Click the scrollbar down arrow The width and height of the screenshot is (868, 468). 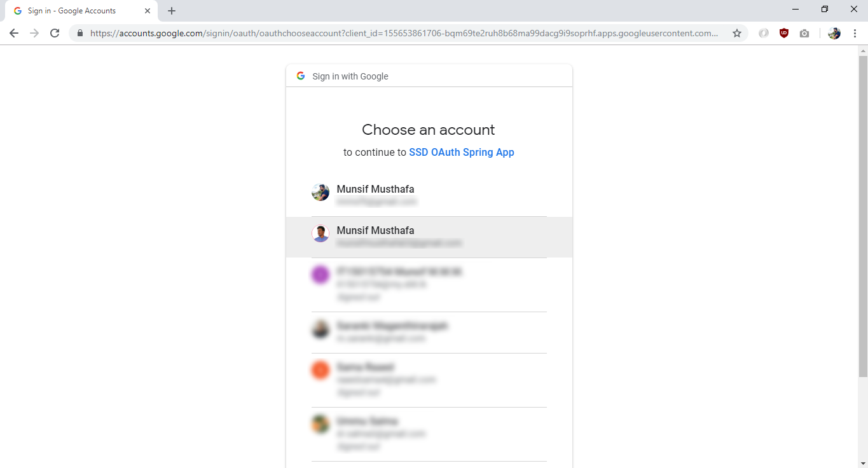pyautogui.click(x=863, y=463)
